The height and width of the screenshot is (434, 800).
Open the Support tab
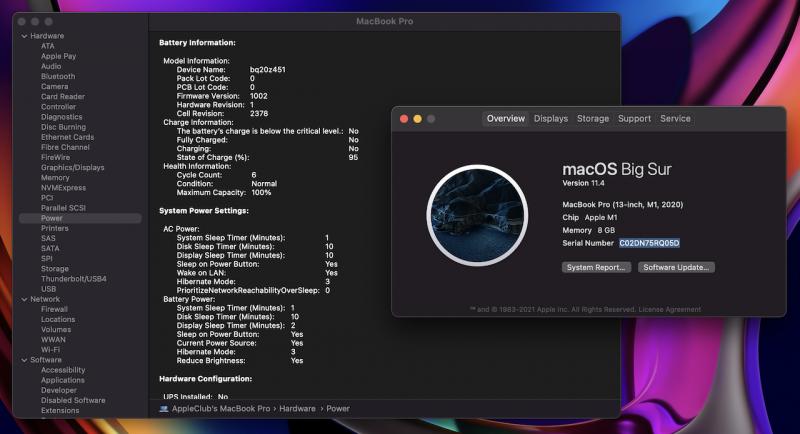[634, 119]
